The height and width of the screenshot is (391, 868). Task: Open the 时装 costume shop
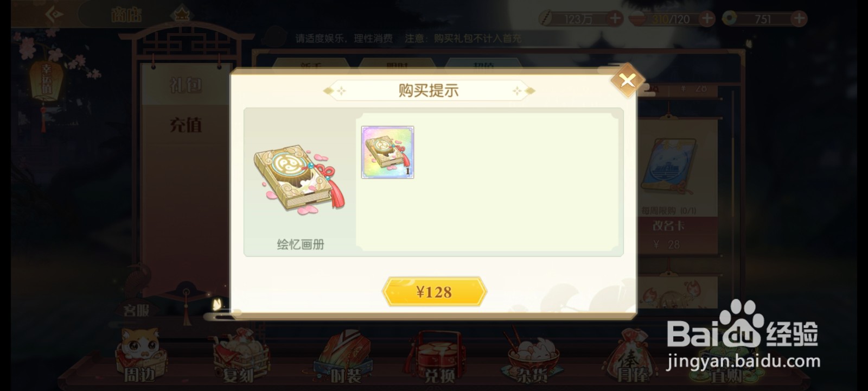343,356
